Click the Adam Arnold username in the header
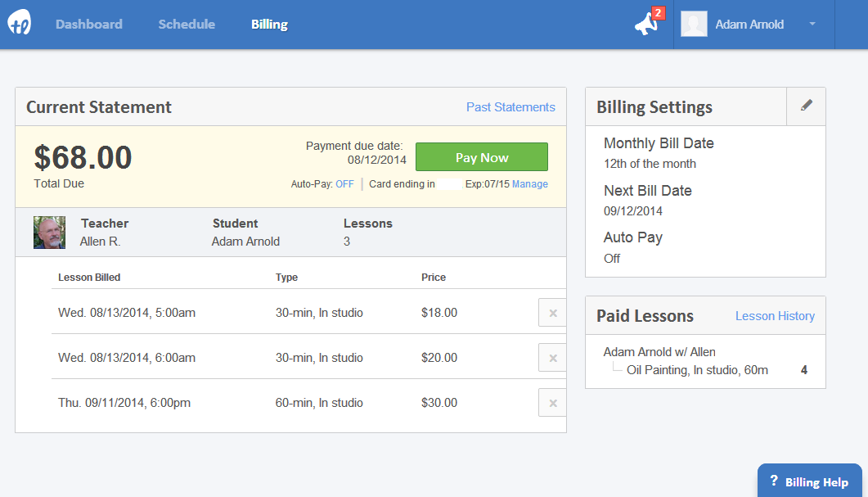The width and height of the screenshot is (868, 497). point(749,25)
